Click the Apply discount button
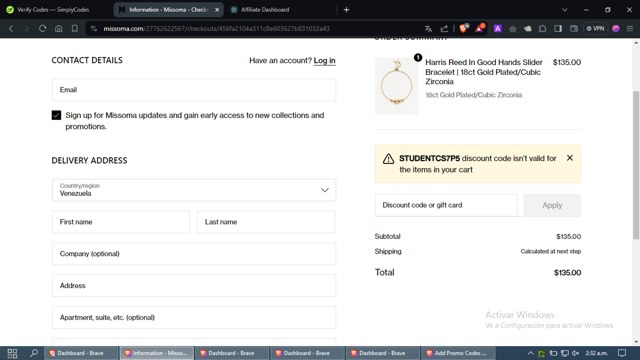The image size is (640, 360). [x=552, y=205]
